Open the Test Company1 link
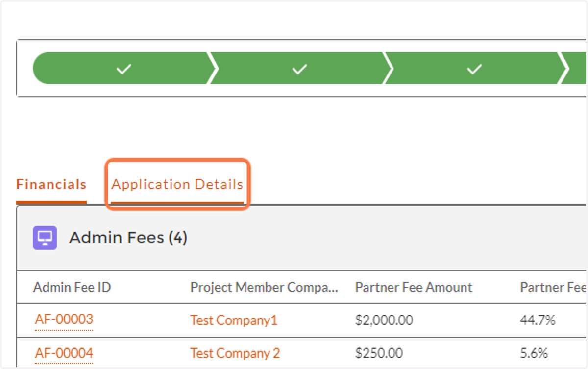The image size is (588, 369). 234,320
